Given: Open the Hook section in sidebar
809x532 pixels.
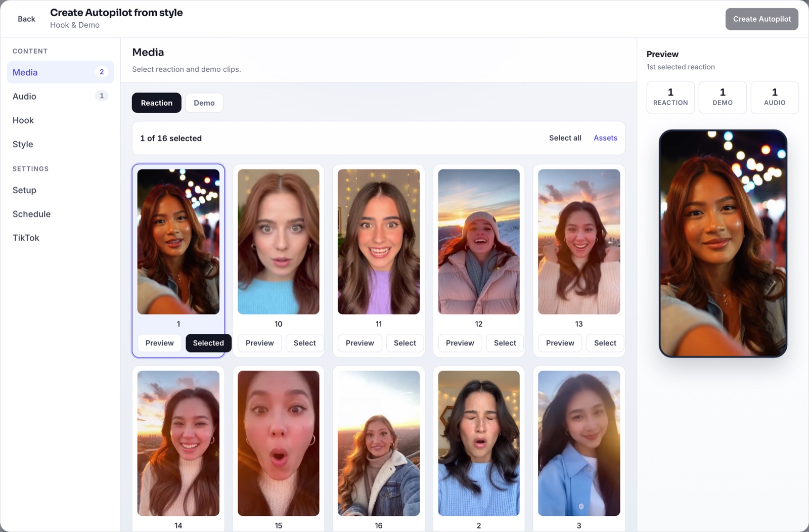Looking at the screenshot, I should tap(60, 120).
